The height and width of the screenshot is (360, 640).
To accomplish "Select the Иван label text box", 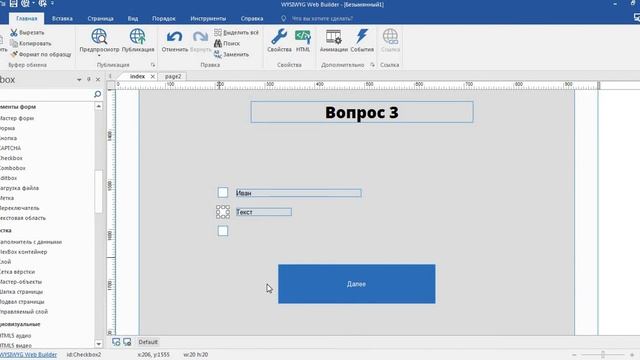I will click(298, 193).
